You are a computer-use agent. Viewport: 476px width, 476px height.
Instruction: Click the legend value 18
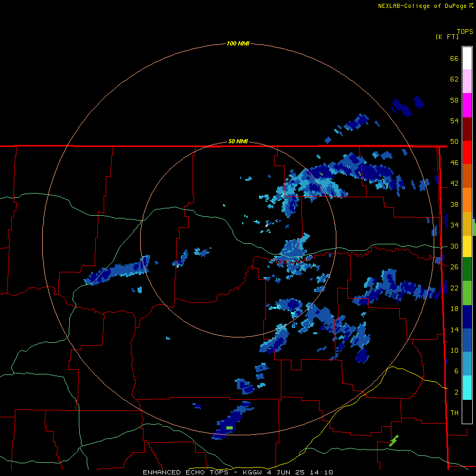pos(454,309)
